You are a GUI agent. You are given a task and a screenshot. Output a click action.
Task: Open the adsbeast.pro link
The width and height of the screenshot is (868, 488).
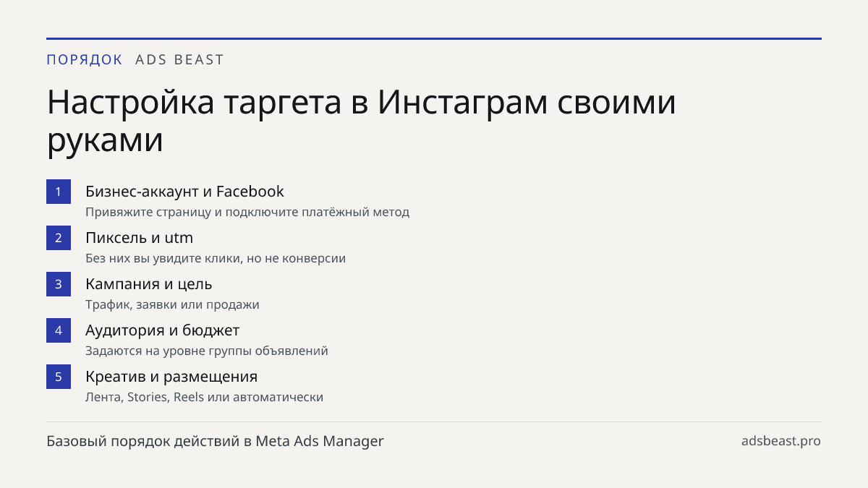coord(781,441)
